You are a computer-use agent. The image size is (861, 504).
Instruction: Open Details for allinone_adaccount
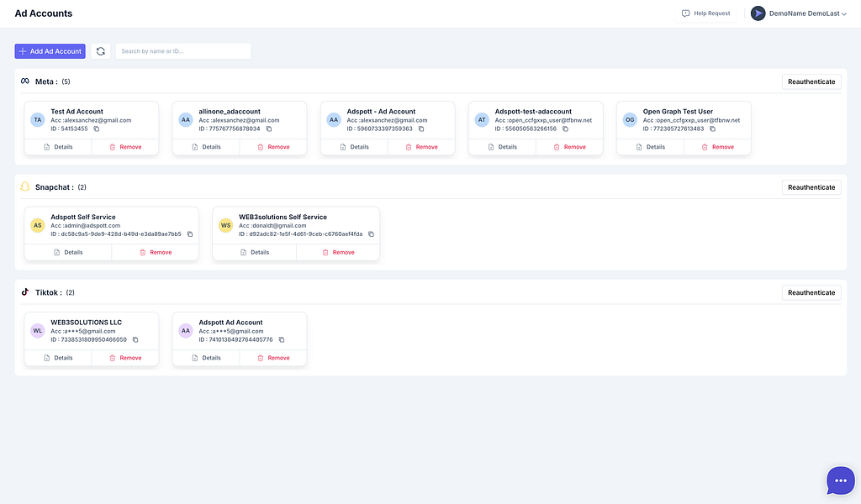click(x=207, y=147)
